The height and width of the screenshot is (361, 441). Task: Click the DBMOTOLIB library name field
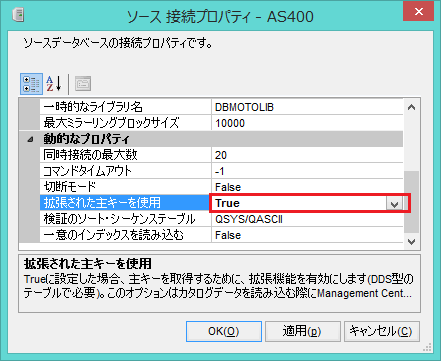pyautogui.click(x=307, y=107)
